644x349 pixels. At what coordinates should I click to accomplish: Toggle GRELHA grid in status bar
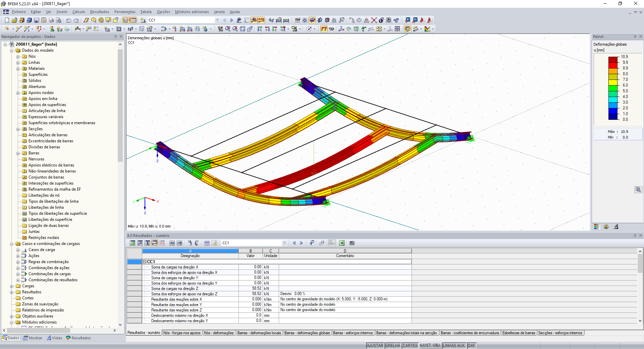coord(393,346)
